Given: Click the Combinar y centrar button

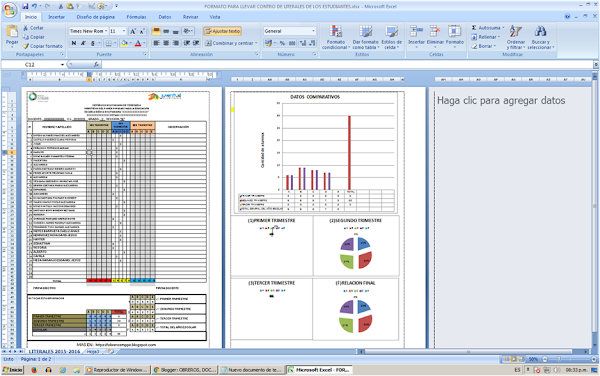Looking at the screenshot, I should (x=231, y=43).
